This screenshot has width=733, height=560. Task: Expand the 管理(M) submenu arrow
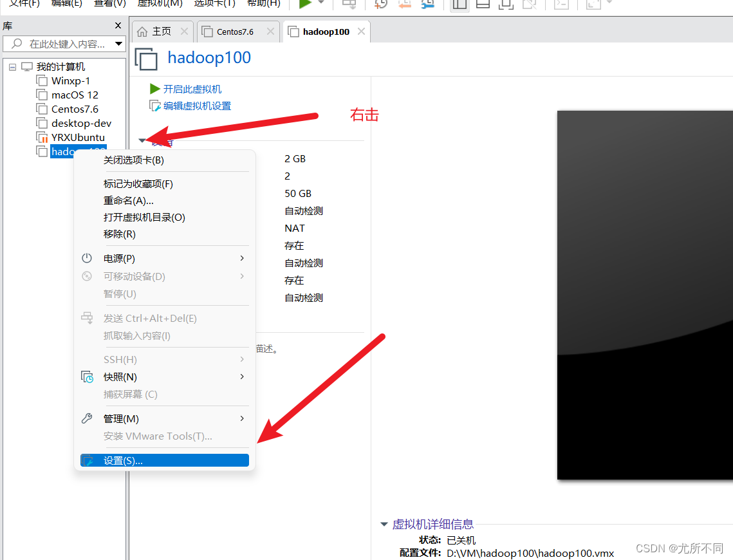(242, 418)
